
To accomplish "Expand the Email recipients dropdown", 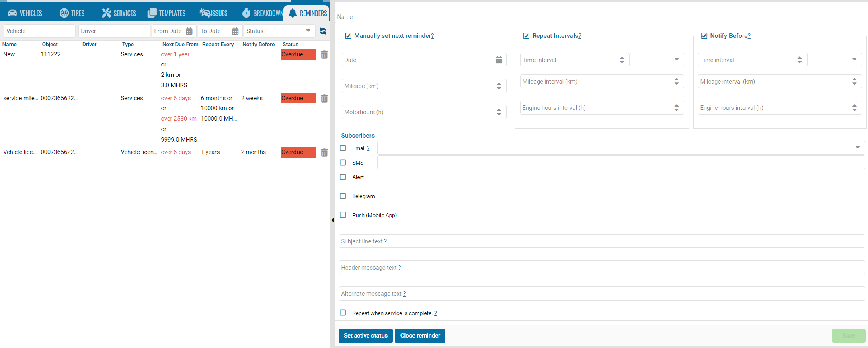I will click(857, 148).
